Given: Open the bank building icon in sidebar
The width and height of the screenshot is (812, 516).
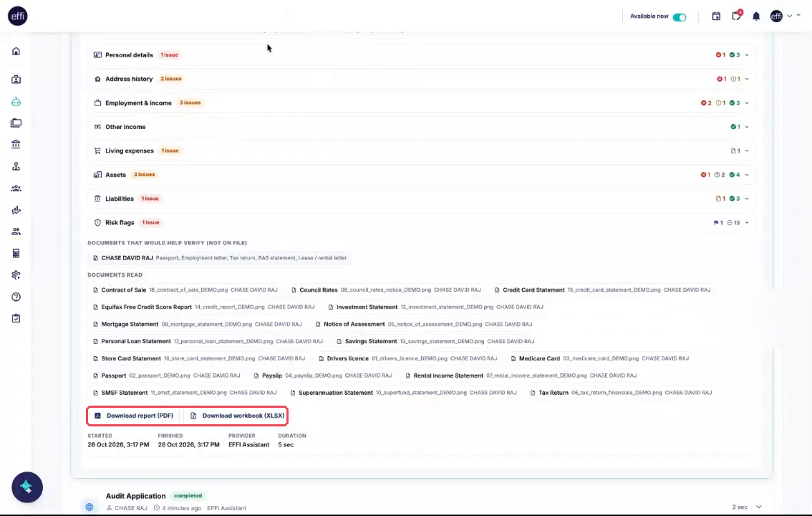Looking at the screenshot, I should point(16,144).
